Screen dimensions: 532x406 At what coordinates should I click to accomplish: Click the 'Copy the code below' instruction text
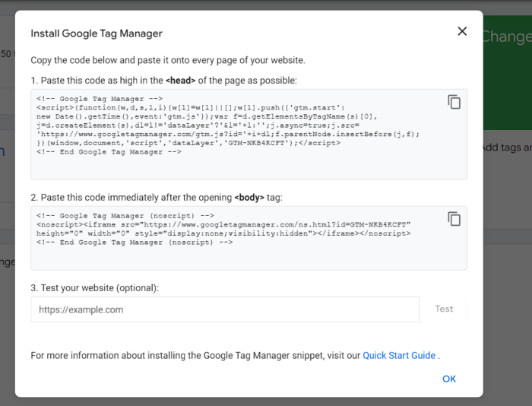[168, 60]
